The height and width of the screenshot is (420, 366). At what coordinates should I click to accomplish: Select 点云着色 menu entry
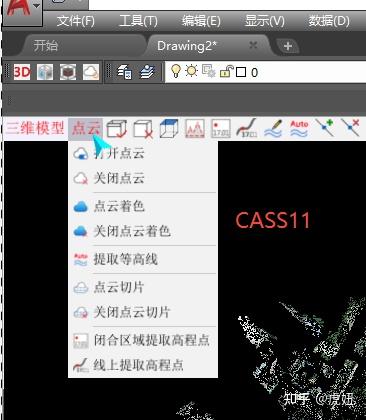(x=143, y=206)
